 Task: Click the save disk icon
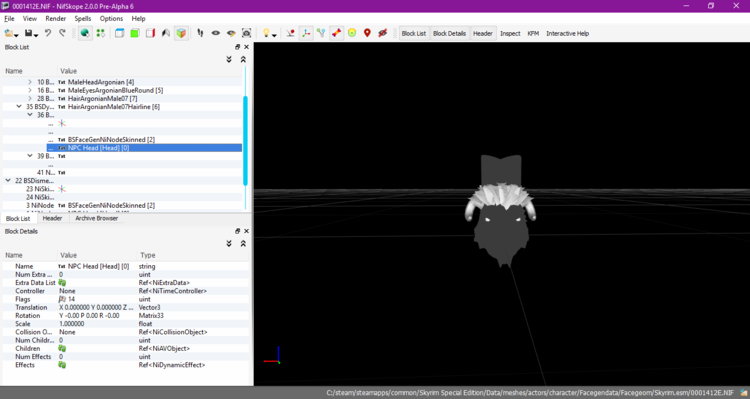click(28, 33)
